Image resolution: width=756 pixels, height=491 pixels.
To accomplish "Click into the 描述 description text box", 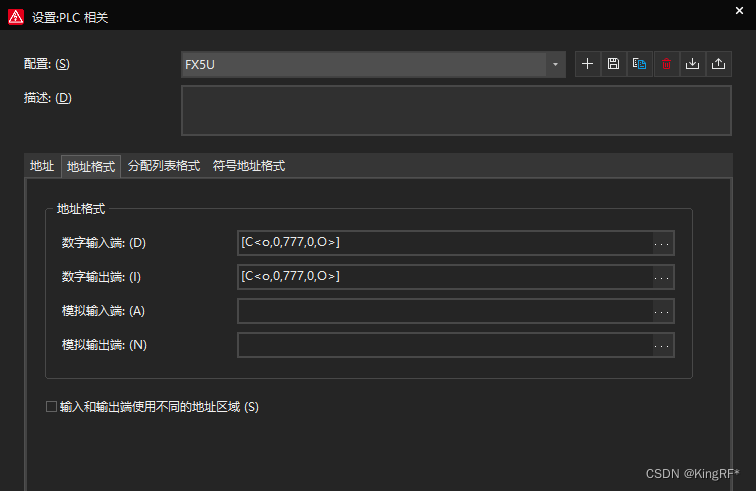I will pos(455,109).
